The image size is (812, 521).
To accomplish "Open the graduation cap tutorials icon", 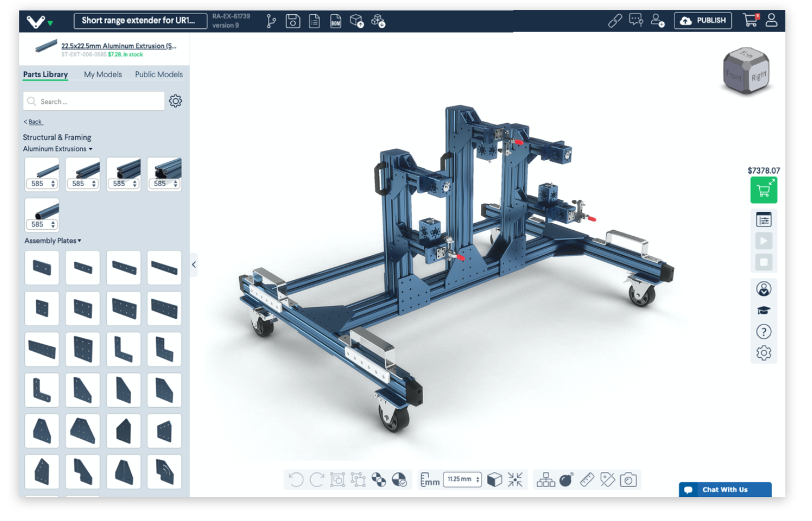I will pyautogui.click(x=764, y=310).
